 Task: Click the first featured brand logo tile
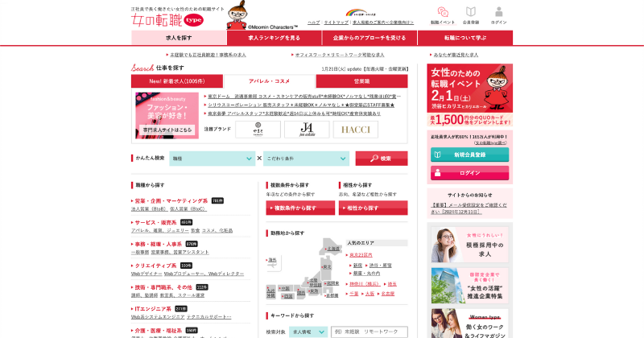(x=258, y=130)
